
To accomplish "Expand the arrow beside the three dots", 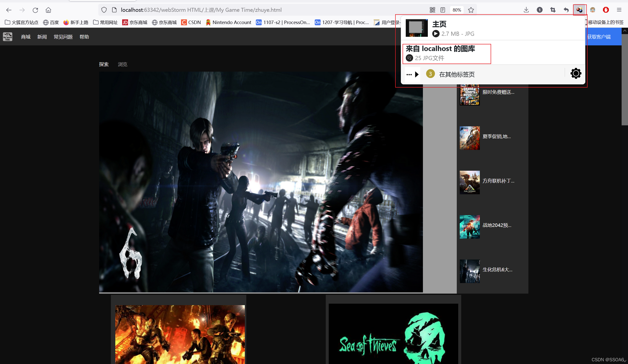I will 417,75.
